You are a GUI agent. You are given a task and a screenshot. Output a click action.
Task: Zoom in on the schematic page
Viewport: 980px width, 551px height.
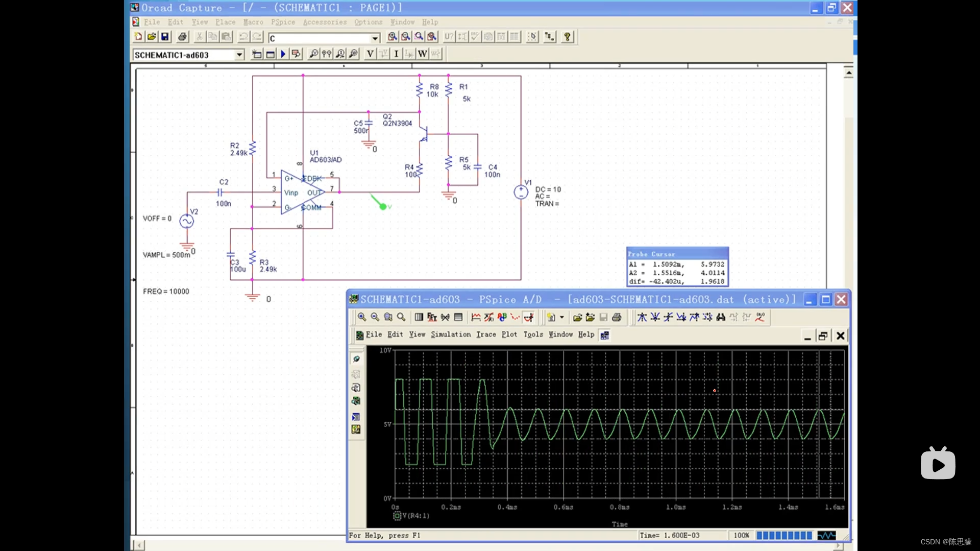393,37
